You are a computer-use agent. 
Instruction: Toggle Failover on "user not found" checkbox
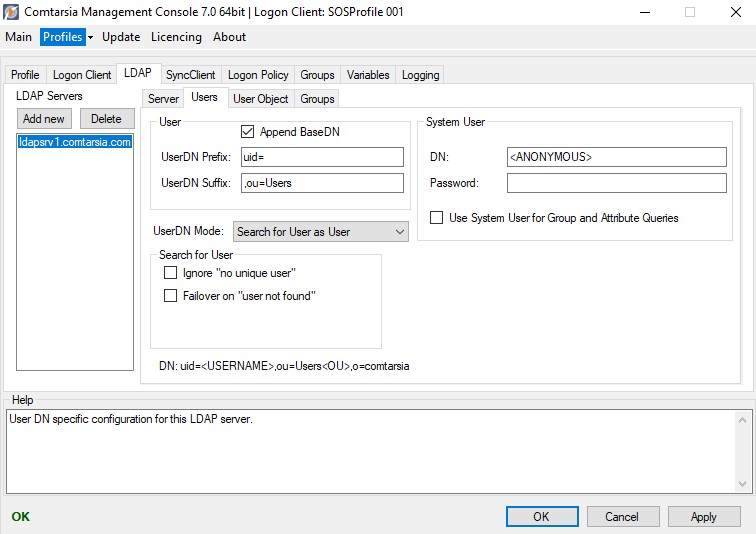tap(170, 296)
